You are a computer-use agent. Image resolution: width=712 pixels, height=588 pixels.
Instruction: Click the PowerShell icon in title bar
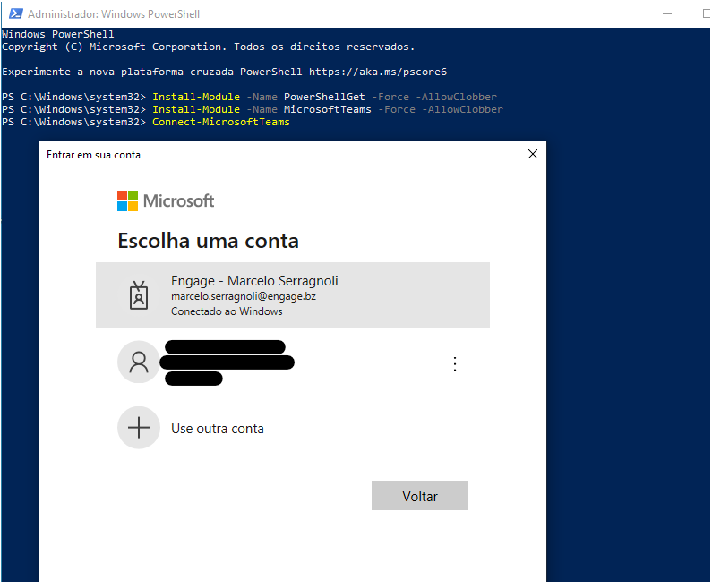tap(16, 13)
